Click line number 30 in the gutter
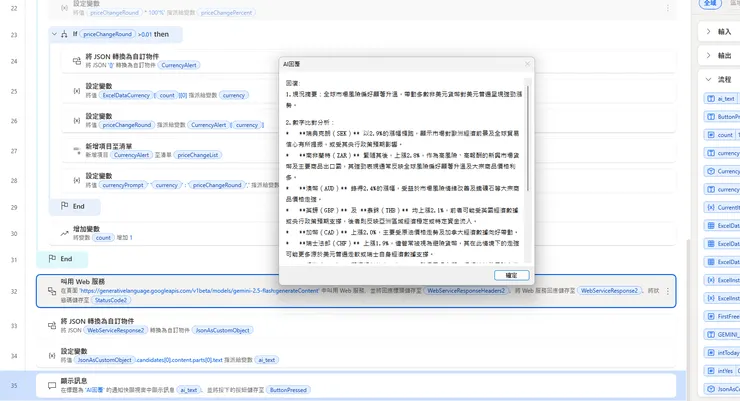 [x=14, y=234]
